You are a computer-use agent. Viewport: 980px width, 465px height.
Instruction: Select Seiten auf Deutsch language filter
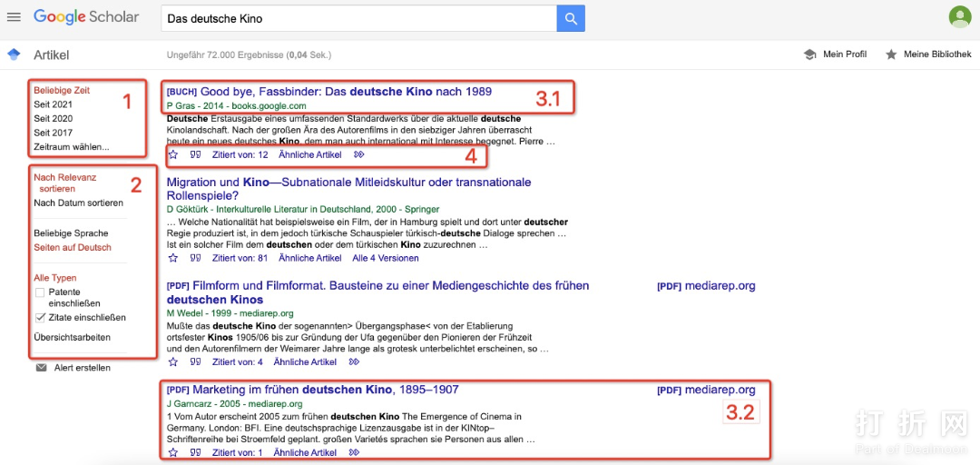tap(73, 247)
